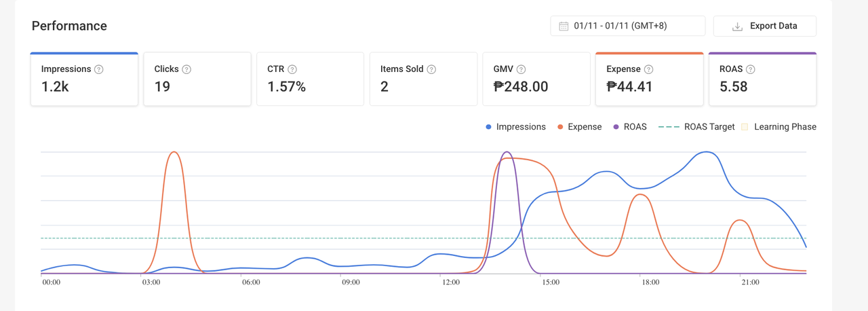Click the help icon beside Items Sold

[x=431, y=69]
